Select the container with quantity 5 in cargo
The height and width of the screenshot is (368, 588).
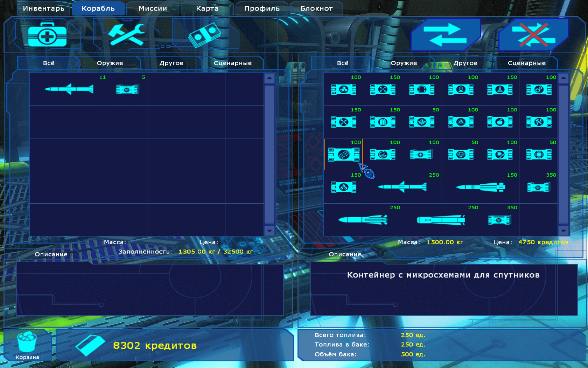(127, 89)
